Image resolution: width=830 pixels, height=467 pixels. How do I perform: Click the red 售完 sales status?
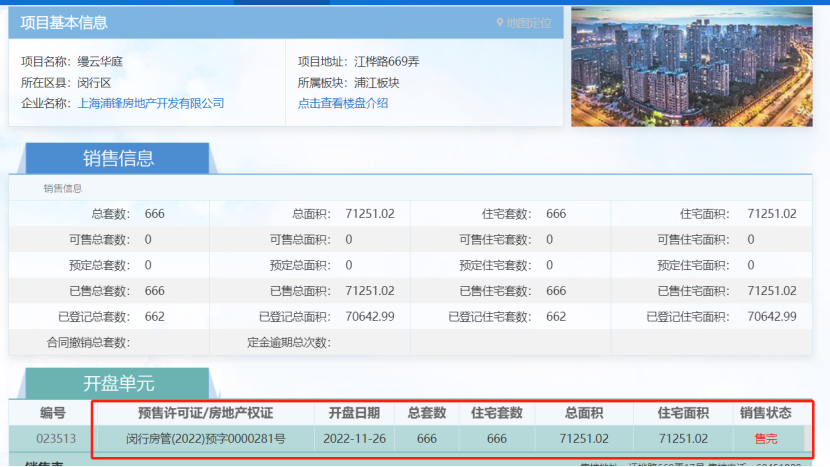click(x=765, y=438)
